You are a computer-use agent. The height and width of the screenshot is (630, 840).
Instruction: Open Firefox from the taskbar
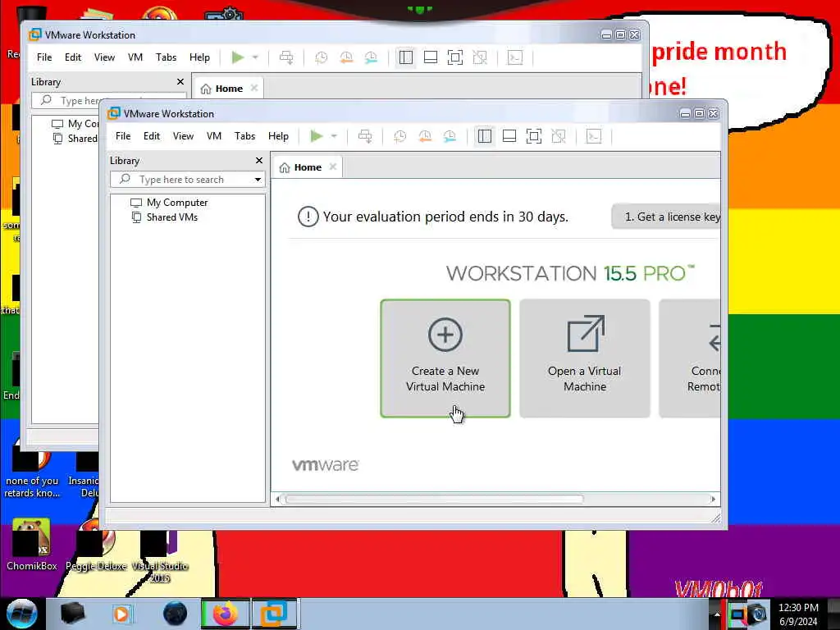coord(225,614)
